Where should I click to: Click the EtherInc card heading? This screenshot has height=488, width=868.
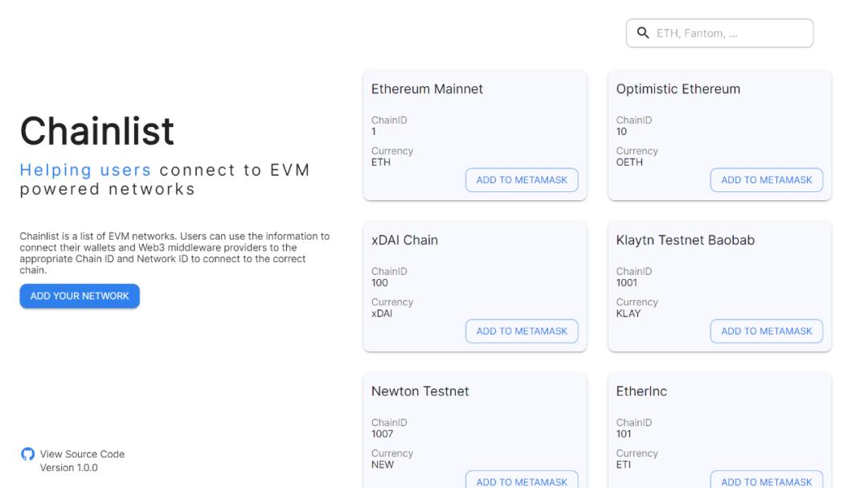tap(641, 392)
